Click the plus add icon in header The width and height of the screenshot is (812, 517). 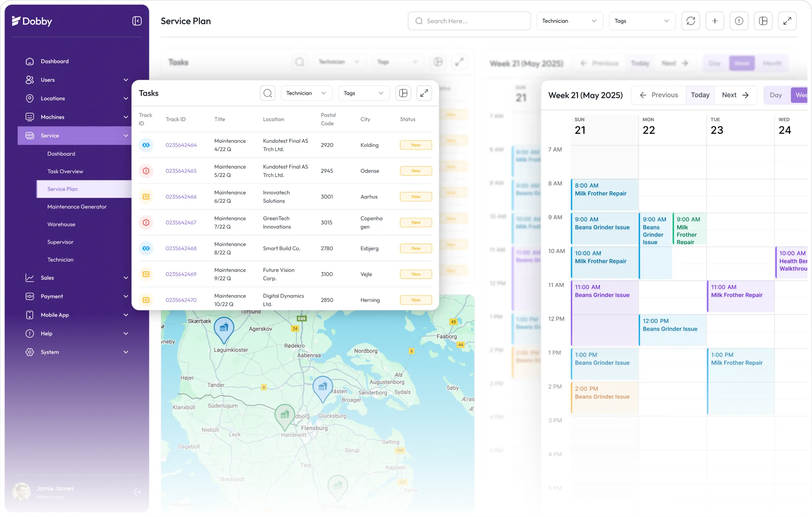(x=715, y=21)
